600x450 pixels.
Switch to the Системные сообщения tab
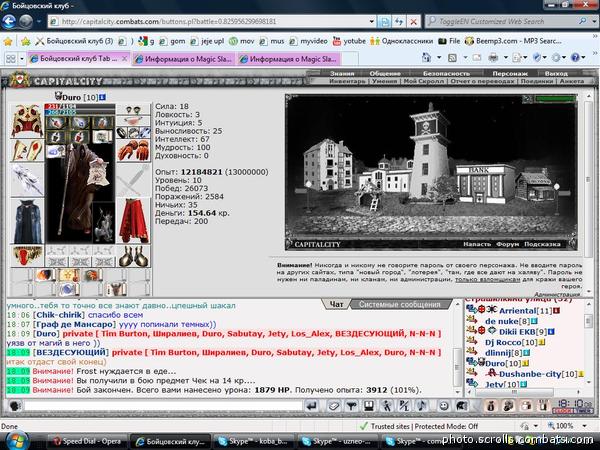click(399, 305)
